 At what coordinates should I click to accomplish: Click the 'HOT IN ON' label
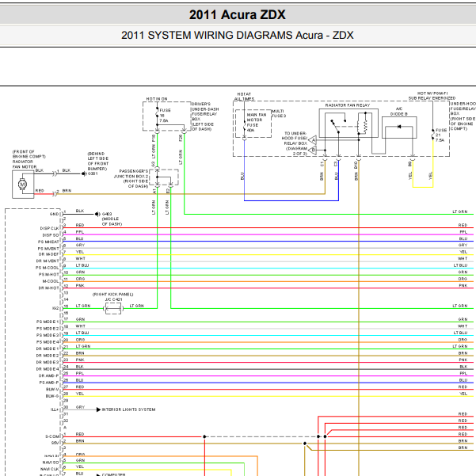(157, 99)
